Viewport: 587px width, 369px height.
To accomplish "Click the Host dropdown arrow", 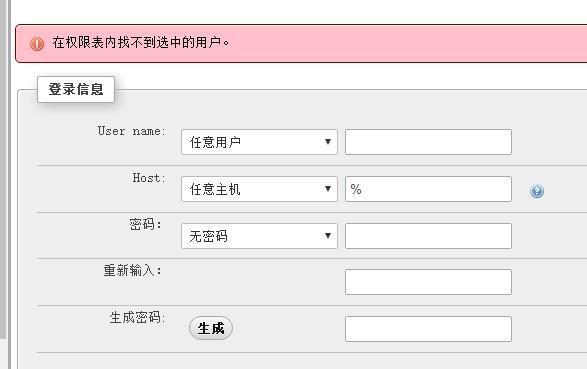I will (328, 189).
